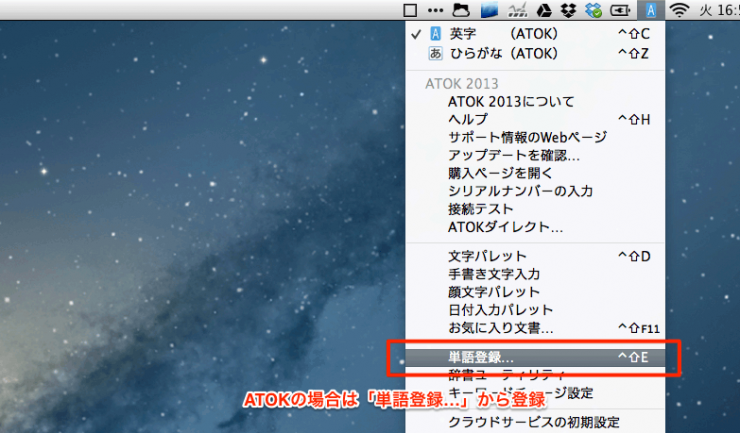Click the blue square menu bar icon

click(x=489, y=10)
